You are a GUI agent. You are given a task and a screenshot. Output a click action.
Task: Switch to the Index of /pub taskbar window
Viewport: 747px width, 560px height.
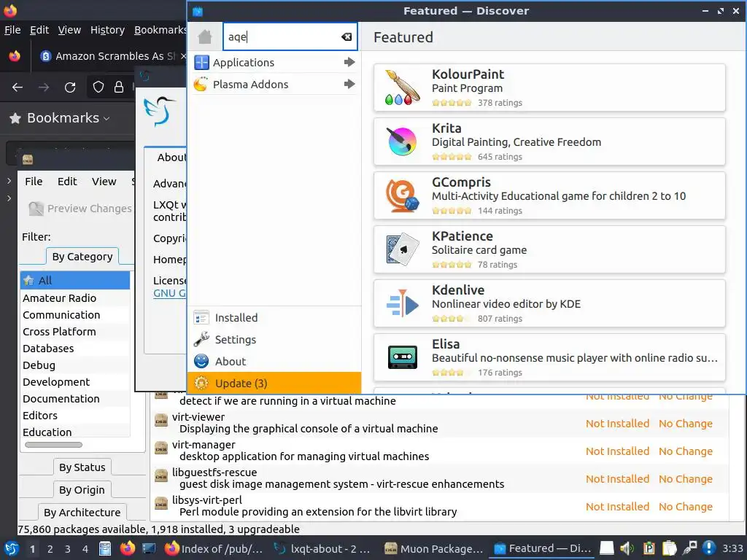[x=214, y=548]
